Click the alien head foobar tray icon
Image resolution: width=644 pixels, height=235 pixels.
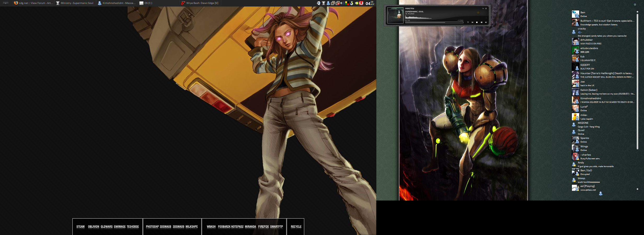[x=324, y=3]
